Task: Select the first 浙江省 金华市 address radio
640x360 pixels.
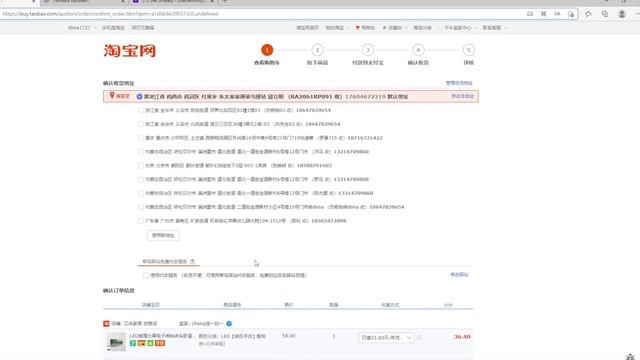Action: (x=141, y=110)
